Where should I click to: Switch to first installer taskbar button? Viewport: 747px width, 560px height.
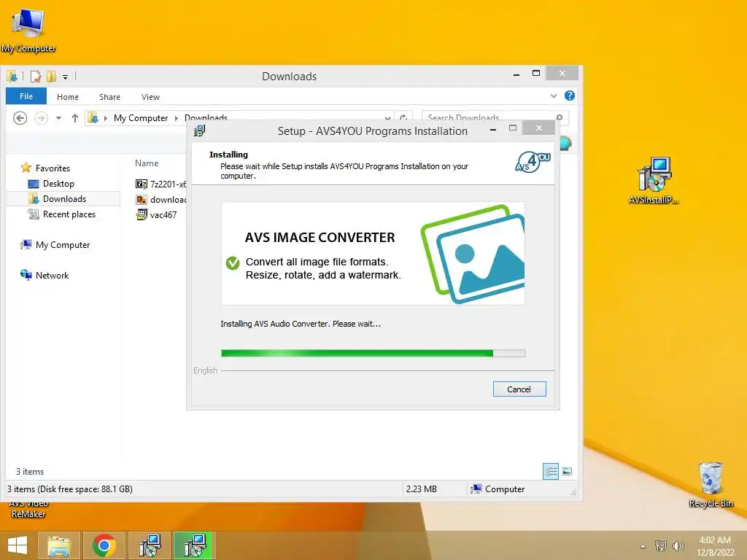pos(150,545)
